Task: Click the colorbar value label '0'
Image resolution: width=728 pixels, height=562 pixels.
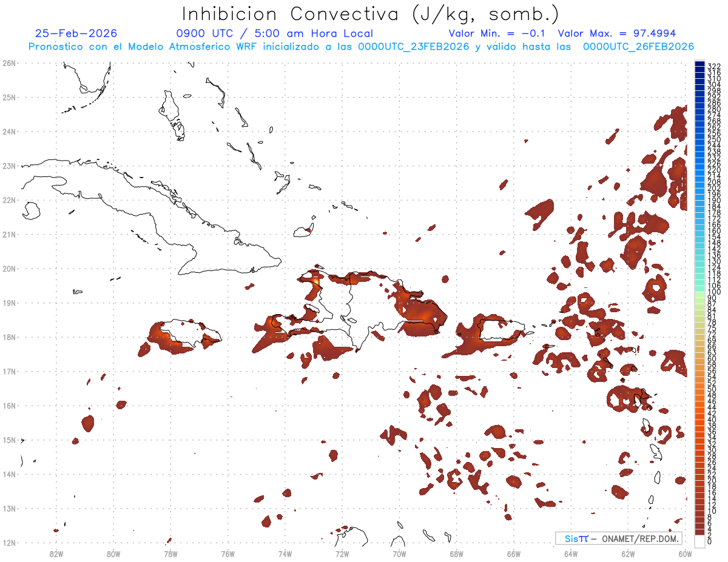Action: [710, 542]
